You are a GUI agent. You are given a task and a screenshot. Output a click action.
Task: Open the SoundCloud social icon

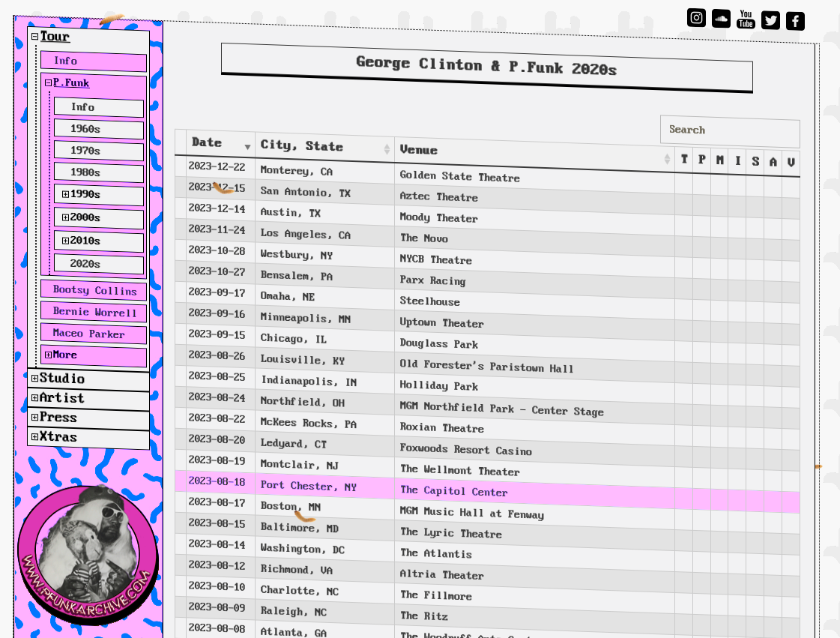click(x=721, y=19)
